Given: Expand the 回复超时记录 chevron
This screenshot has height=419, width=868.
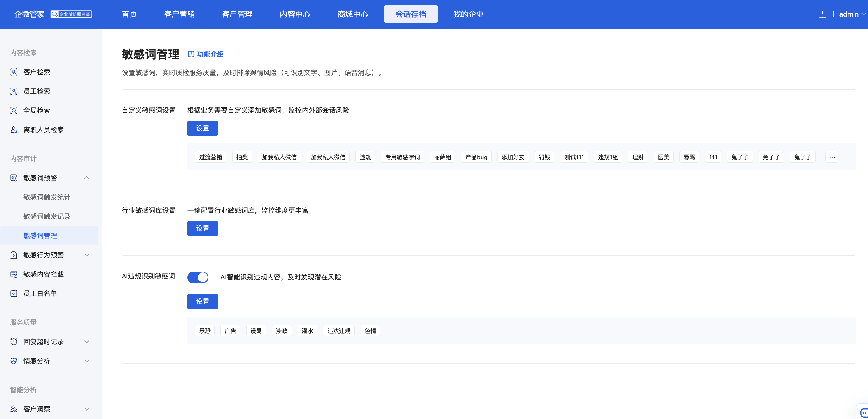Looking at the screenshot, I should click(x=87, y=342).
